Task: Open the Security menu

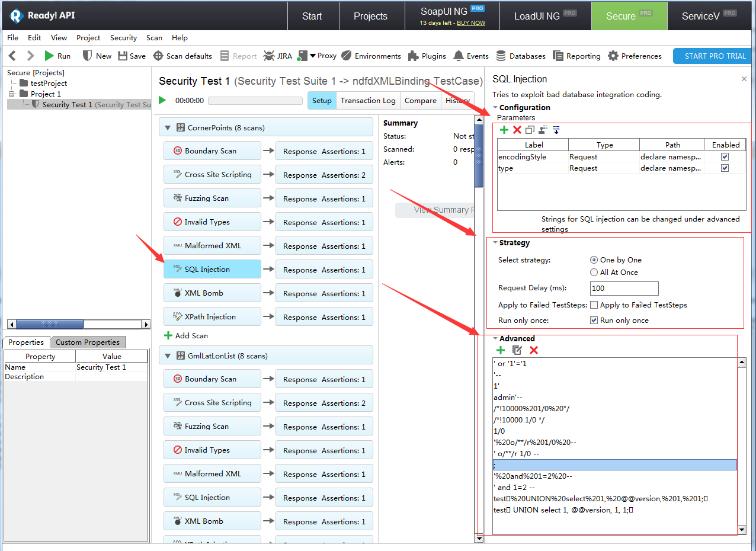Action: pos(123,38)
